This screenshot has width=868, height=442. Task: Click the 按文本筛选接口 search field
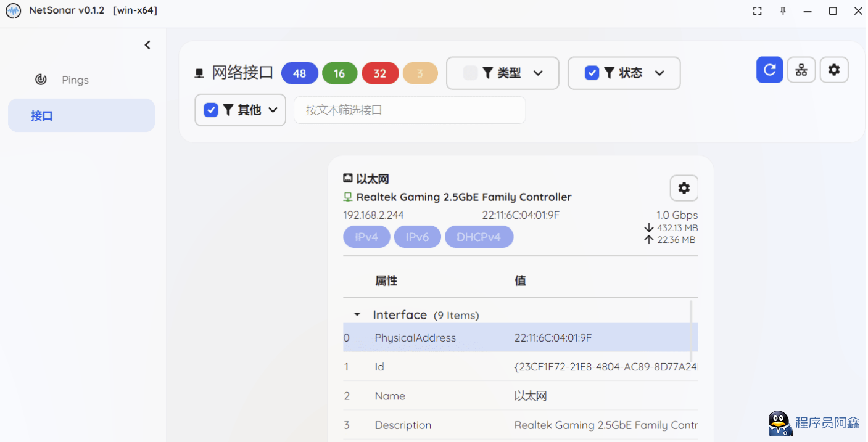click(410, 110)
